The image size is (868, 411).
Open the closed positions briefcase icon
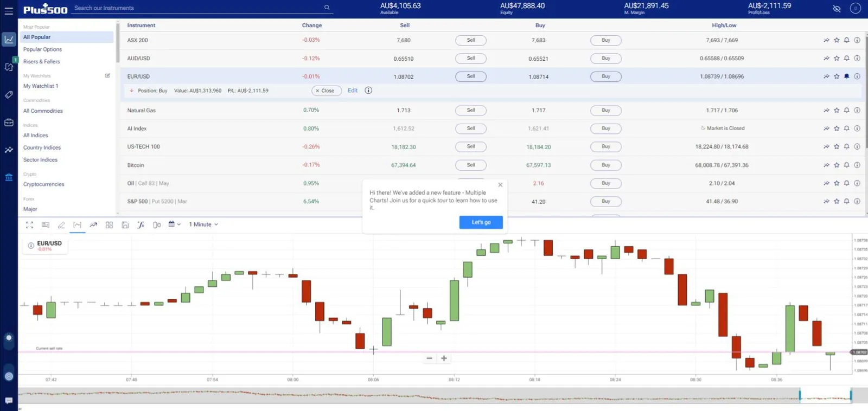tap(9, 123)
